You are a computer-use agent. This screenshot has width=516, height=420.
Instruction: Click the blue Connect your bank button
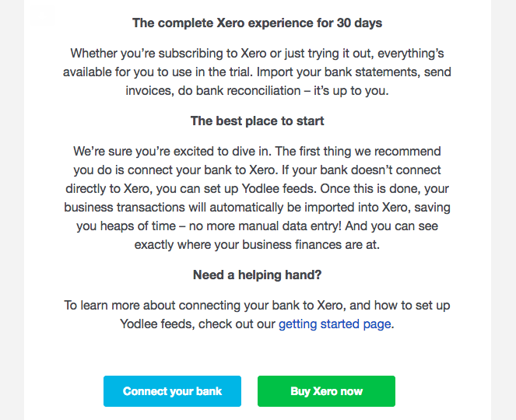(x=172, y=391)
